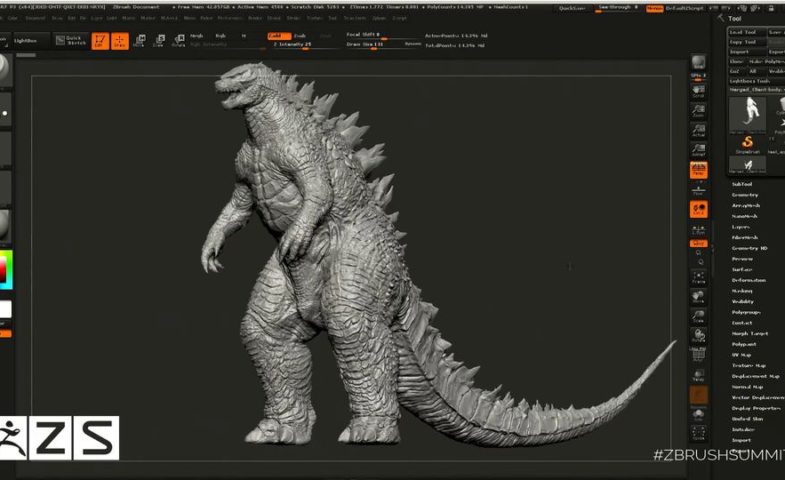Open the Xpose icon on the right shelf
Screen dimensions: 785x480
pos(698,432)
